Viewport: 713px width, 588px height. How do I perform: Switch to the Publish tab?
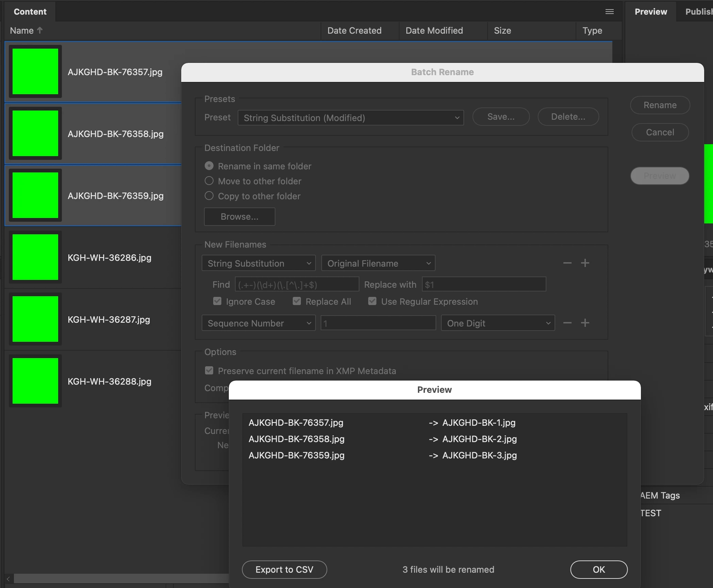[x=698, y=12]
